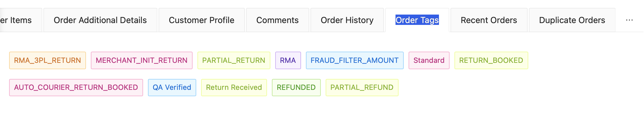Show the Duplicate Orders tab
This screenshot has width=644, height=136.
click(x=572, y=20)
